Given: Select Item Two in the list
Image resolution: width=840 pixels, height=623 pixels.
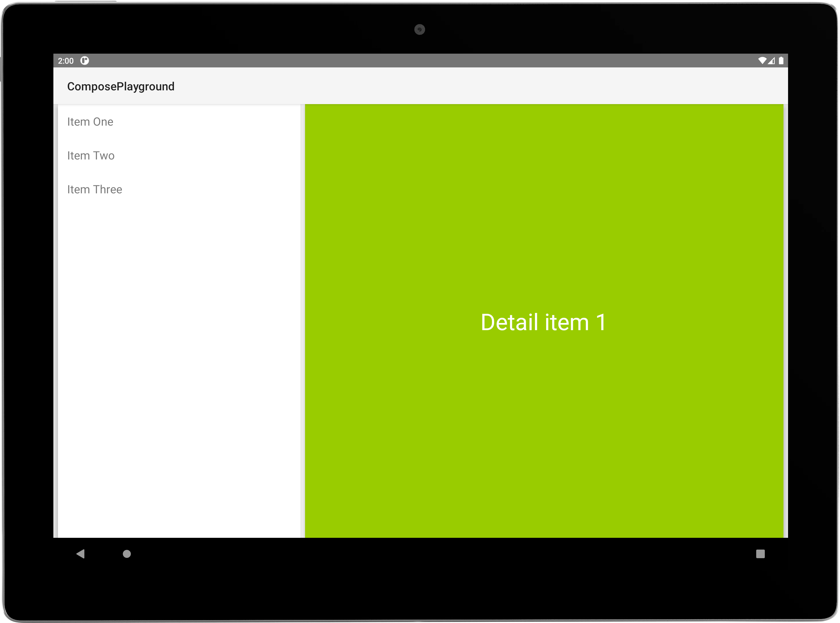Looking at the screenshot, I should point(91,156).
